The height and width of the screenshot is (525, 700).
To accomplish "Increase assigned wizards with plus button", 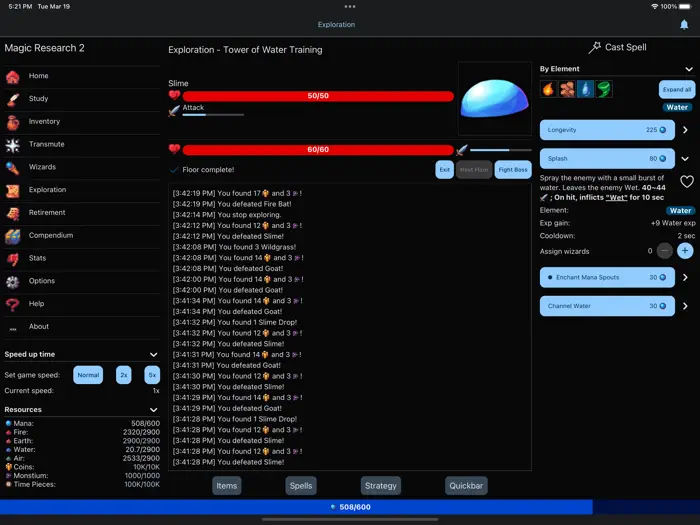I will click(685, 251).
